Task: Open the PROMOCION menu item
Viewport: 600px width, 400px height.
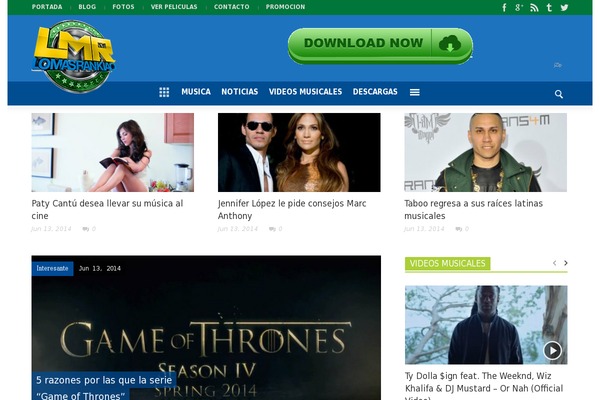Action: click(x=285, y=7)
